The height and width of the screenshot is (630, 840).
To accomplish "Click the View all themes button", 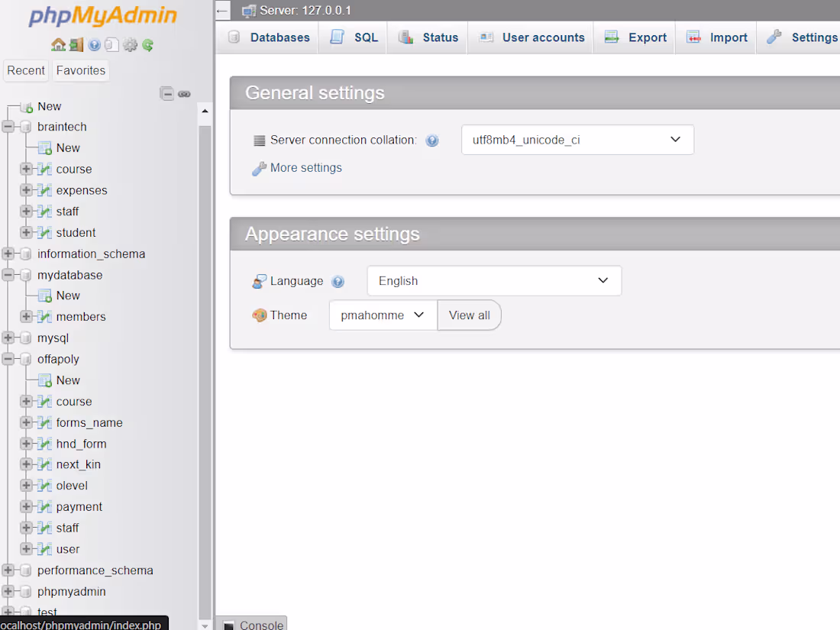I will tap(470, 315).
